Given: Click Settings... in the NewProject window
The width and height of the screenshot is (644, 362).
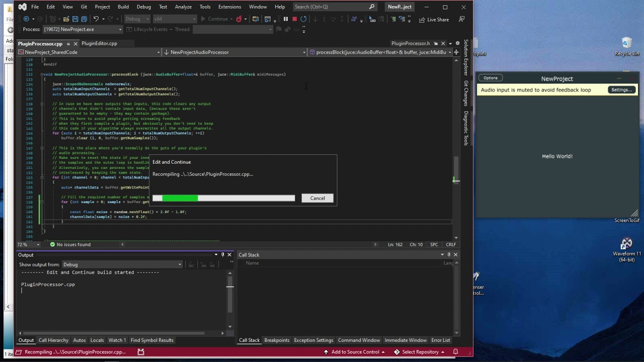Looking at the screenshot, I should tap(621, 90).
